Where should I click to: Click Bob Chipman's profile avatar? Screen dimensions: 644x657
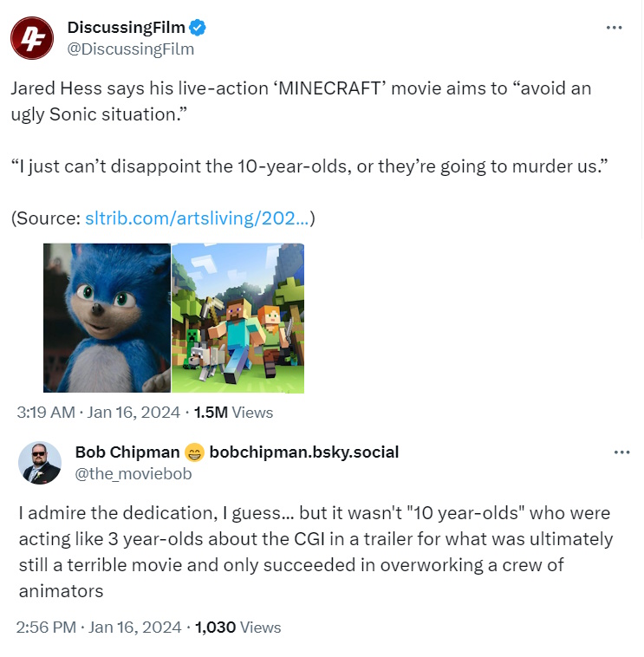coord(40,463)
